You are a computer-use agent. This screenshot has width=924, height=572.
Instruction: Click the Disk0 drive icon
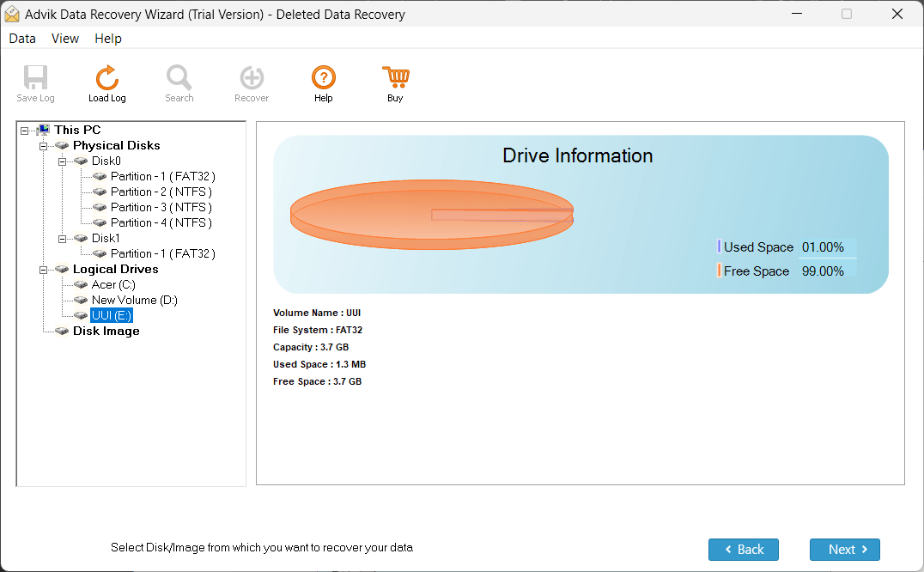(81, 161)
